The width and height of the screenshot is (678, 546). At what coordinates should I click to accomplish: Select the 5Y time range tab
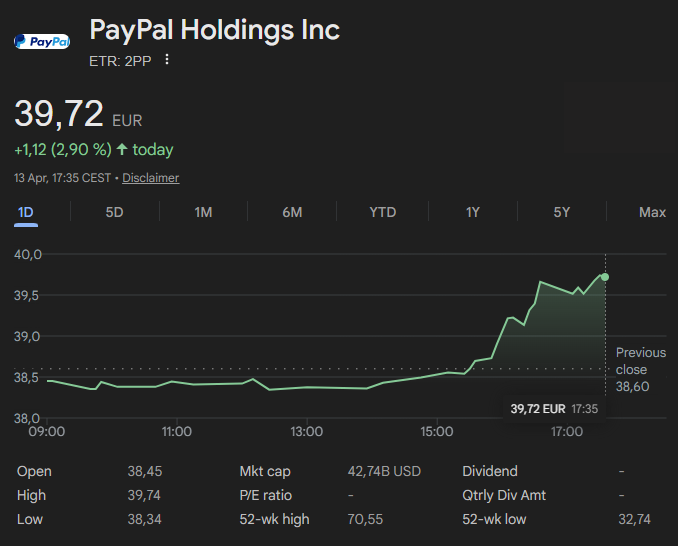point(562,212)
